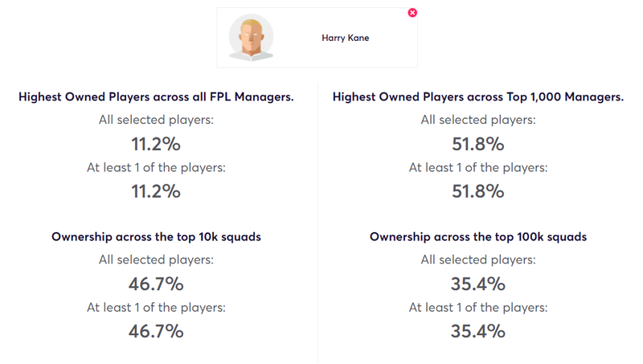Click 46.7% under top 10k 'At least 1'
This screenshot has width=643, height=364.
[156, 331]
